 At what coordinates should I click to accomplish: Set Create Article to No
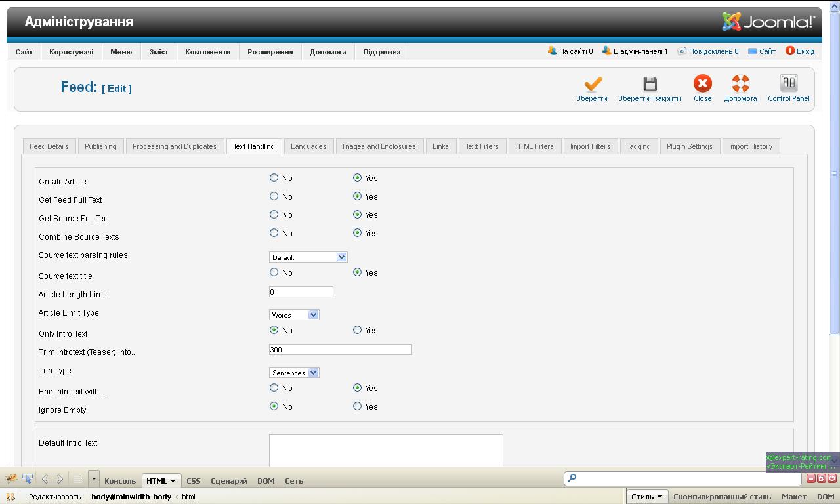(x=274, y=177)
